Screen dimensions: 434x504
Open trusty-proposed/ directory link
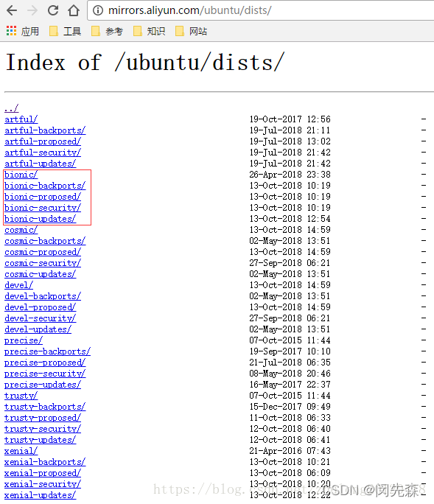click(x=43, y=418)
